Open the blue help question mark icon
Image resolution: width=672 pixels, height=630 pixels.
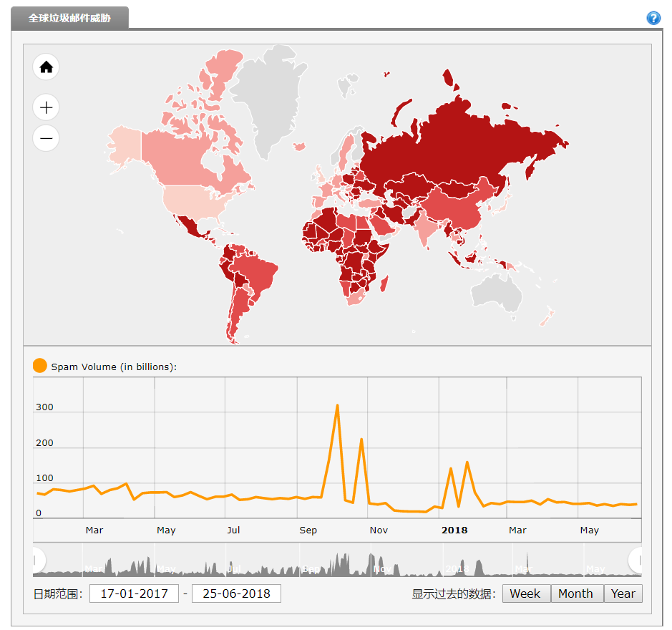coord(653,18)
